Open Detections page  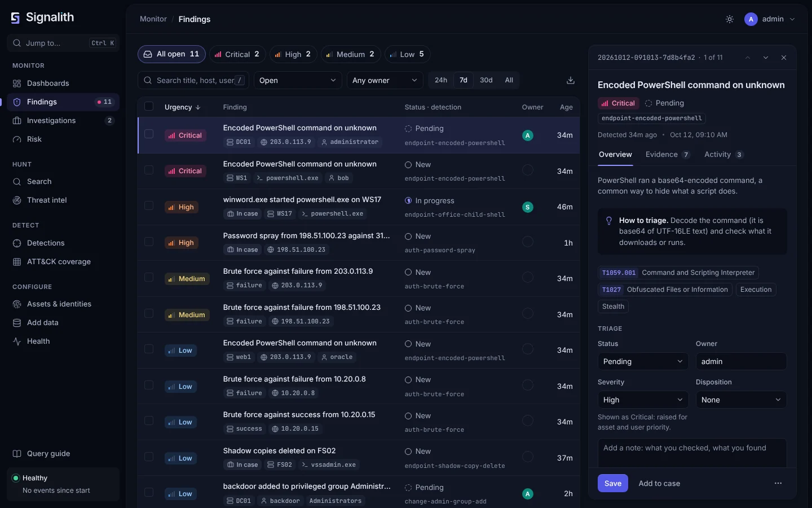(63, 243)
